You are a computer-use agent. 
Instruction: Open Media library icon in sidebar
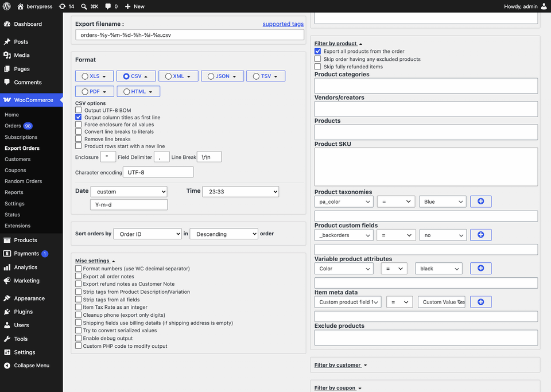(x=7, y=55)
